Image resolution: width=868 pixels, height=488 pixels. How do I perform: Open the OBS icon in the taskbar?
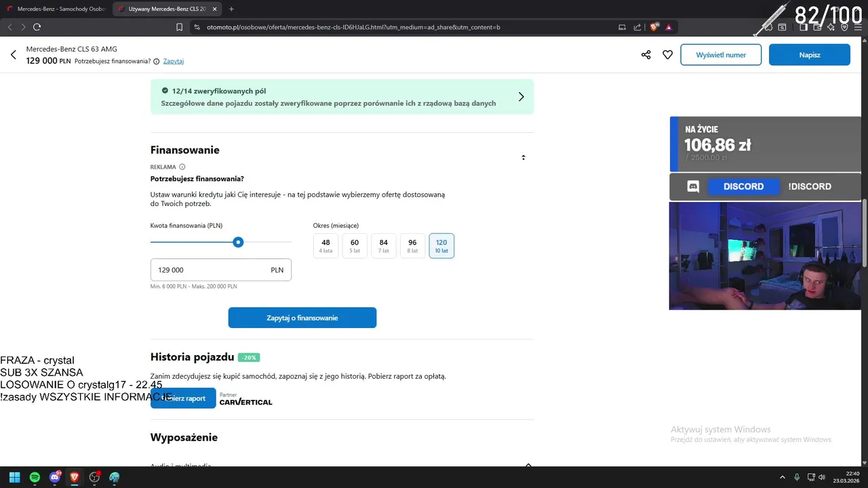pos(94,477)
